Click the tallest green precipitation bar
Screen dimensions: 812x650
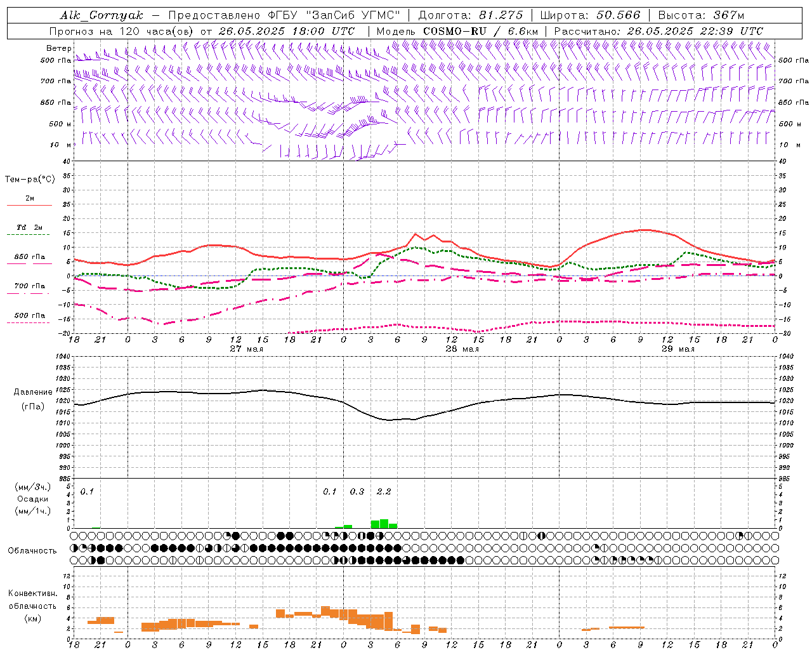click(384, 524)
